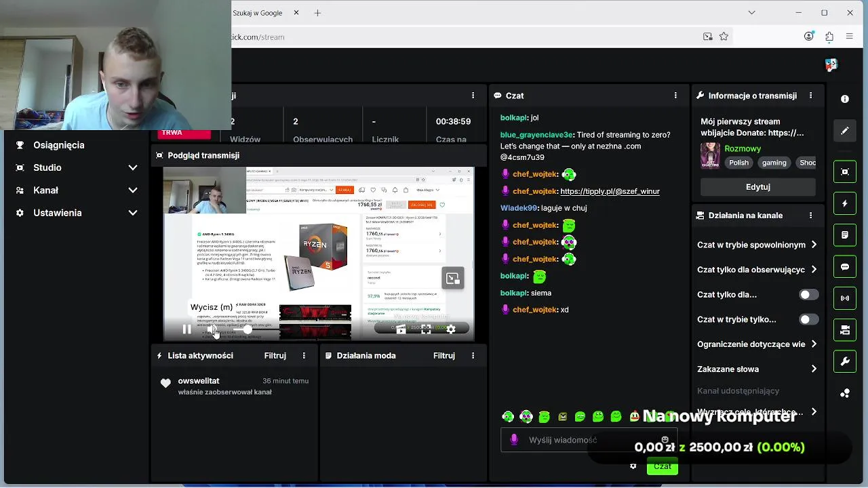Close the 'Szukaj w Google' browser tab
868x488 pixels.
tap(296, 13)
